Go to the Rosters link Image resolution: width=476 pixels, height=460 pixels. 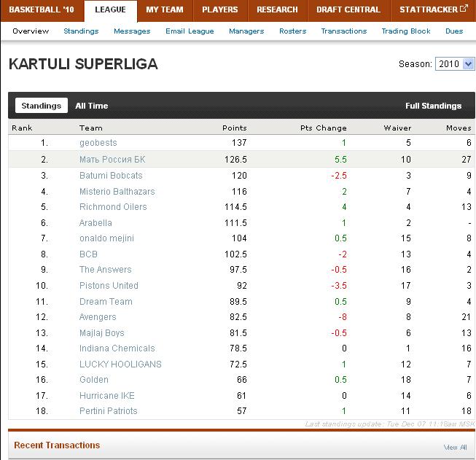point(292,31)
